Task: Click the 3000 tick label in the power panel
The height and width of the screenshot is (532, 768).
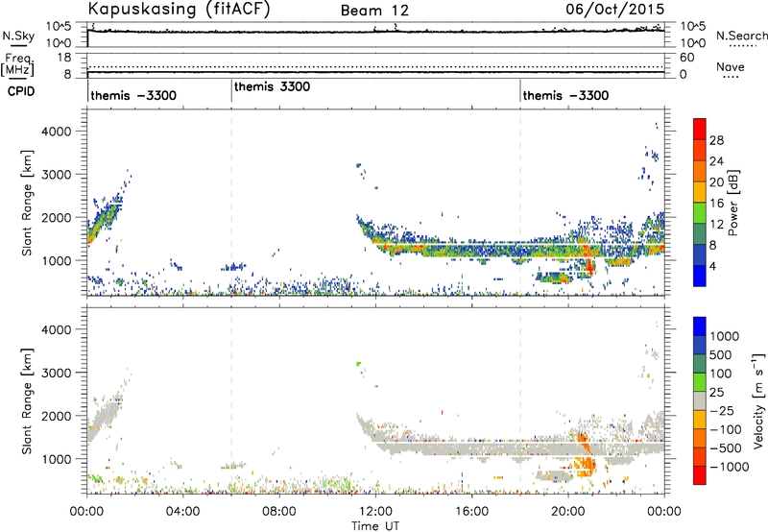Action: 57,175
